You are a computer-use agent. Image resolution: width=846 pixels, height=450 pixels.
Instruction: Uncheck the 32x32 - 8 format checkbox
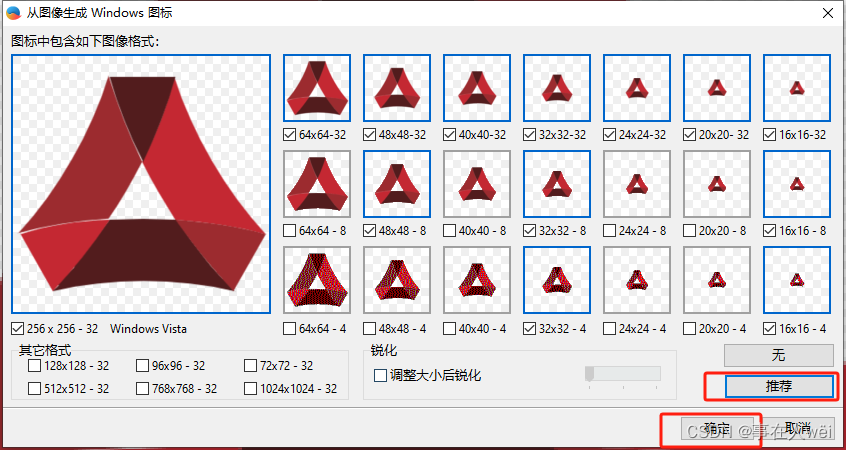click(x=530, y=231)
